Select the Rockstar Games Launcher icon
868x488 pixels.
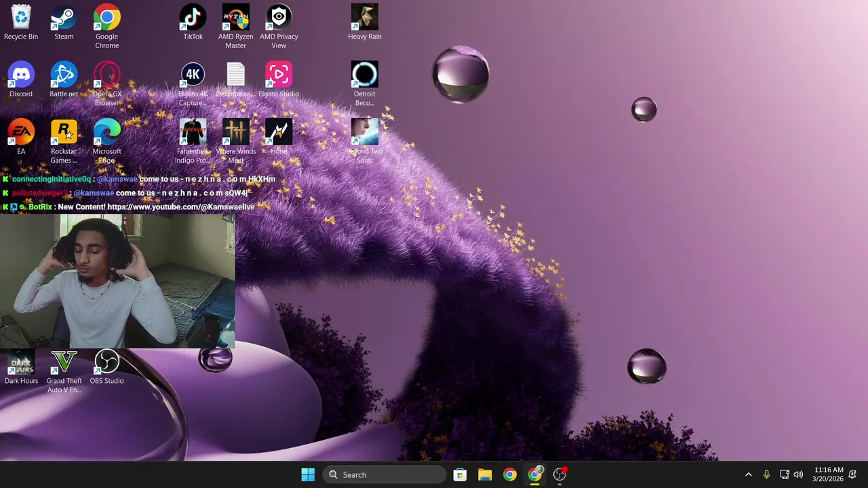[64, 142]
